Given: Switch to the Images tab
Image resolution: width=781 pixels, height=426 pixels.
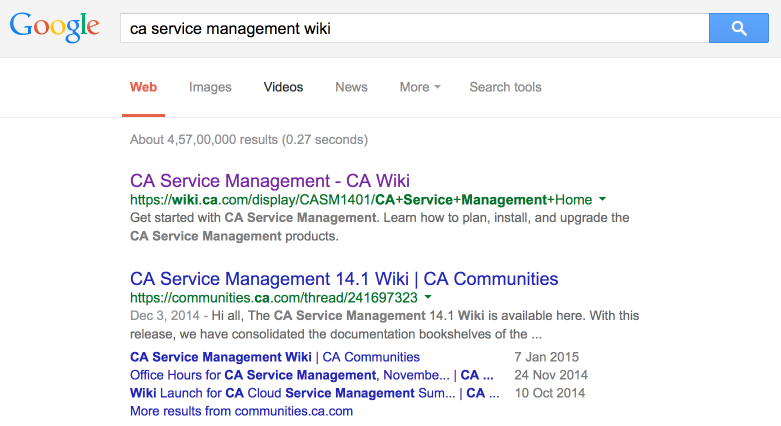Looking at the screenshot, I should click(210, 87).
